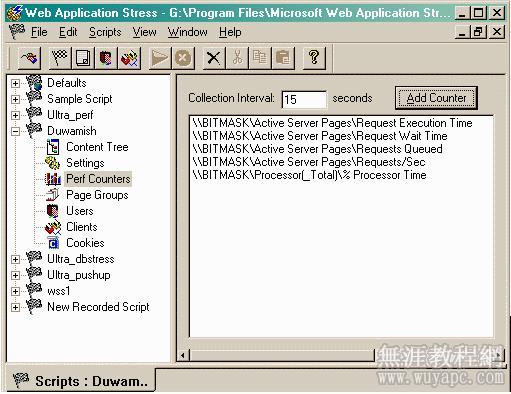
Task: Click the horizontal scrollbar left arrow
Action: (x=183, y=355)
